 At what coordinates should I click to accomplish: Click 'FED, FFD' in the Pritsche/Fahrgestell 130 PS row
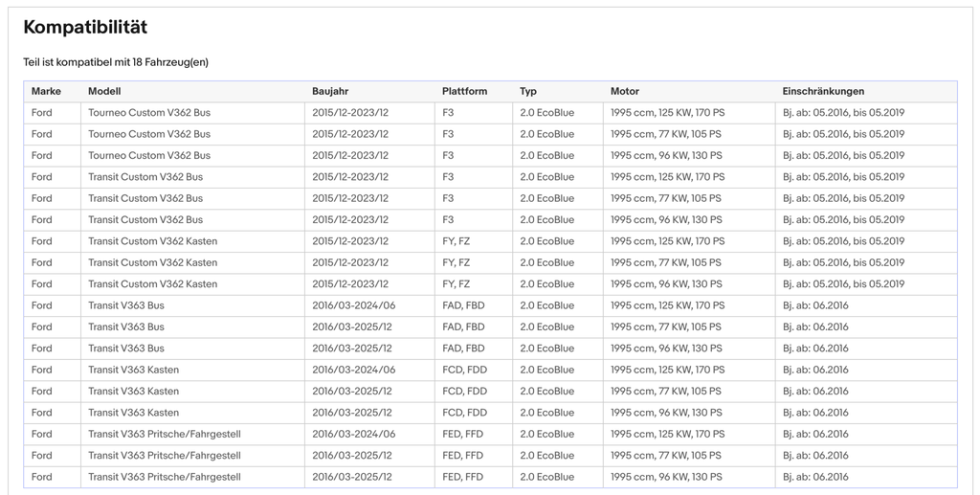click(x=462, y=477)
